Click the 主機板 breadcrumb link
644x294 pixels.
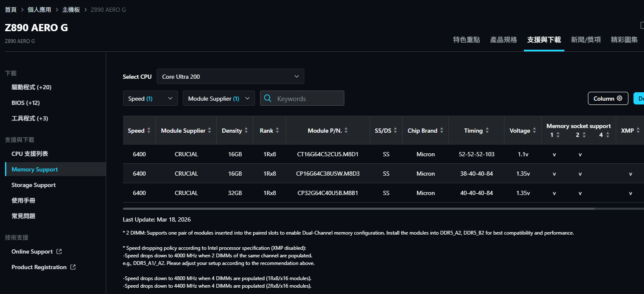pos(71,9)
